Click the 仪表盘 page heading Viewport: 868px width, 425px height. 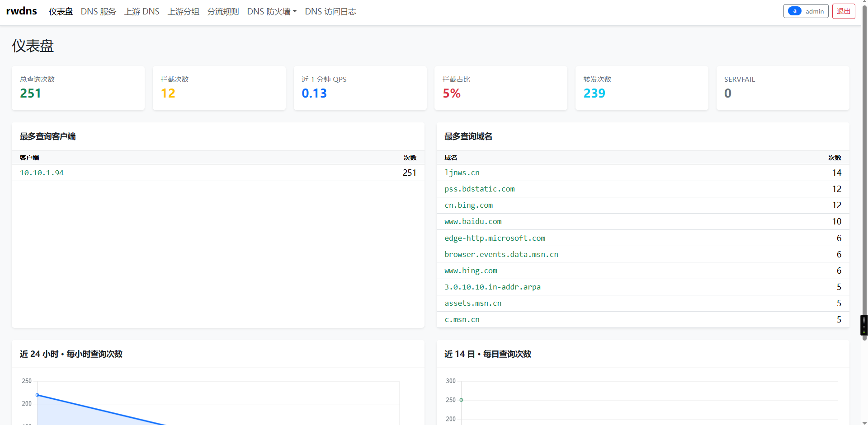[x=33, y=46]
